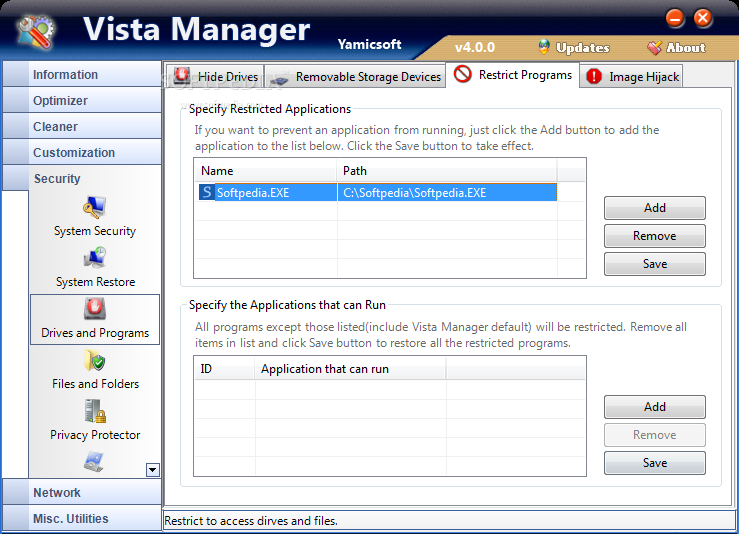This screenshot has height=534, width=739.
Task: Open the Customization category
Action: click(x=82, y=152)
